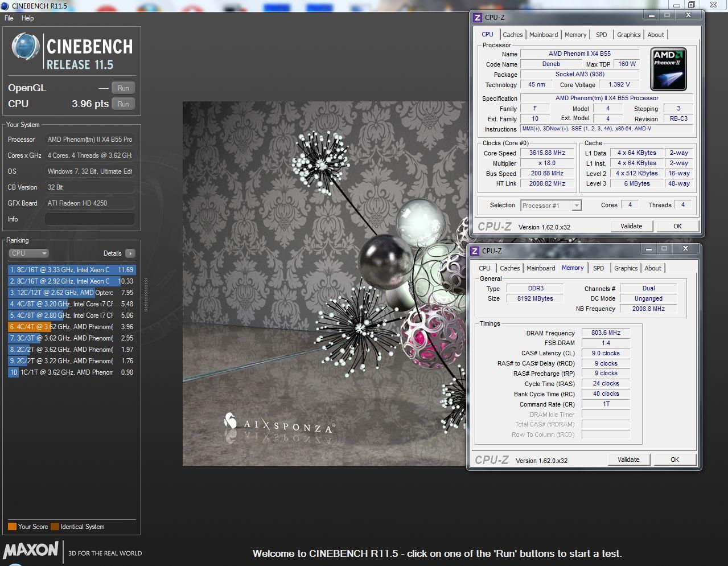Select ranking row 8C/16T @ 3.33 GHz Xeon
728x566 pixels.
(x=72, y=270)
